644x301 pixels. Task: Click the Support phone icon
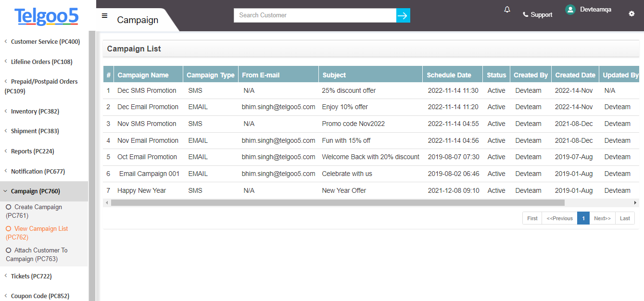click(x=525, y=14)
